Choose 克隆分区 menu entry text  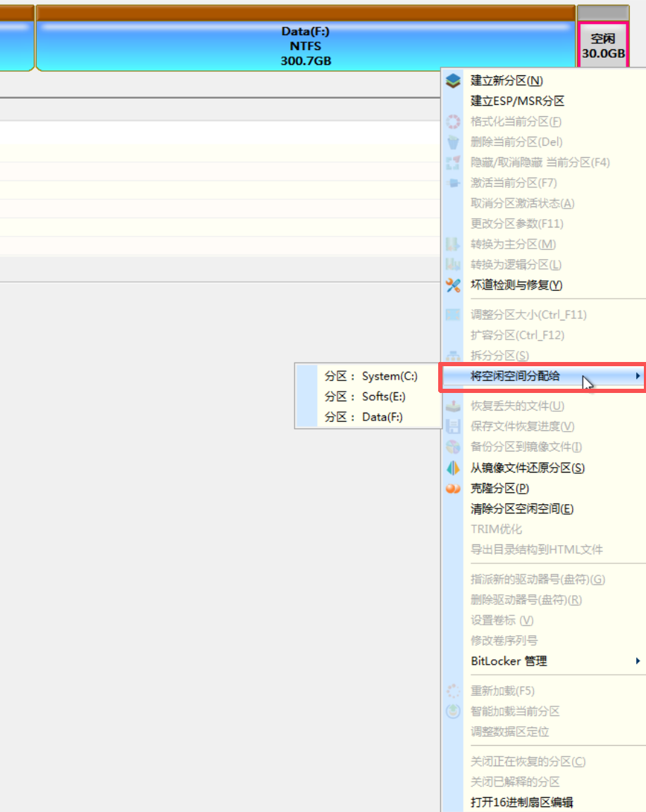499,488
